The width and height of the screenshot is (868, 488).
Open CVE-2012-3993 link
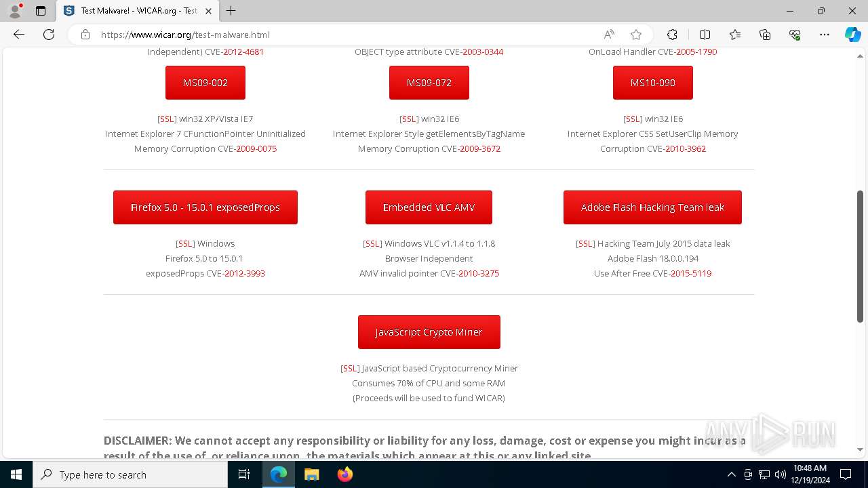tap(245, 273)
